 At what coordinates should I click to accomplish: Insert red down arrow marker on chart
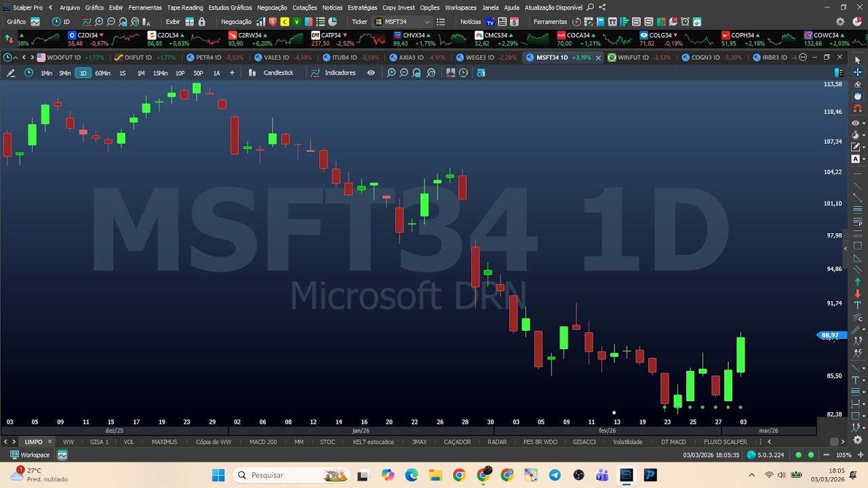(857, 293)
